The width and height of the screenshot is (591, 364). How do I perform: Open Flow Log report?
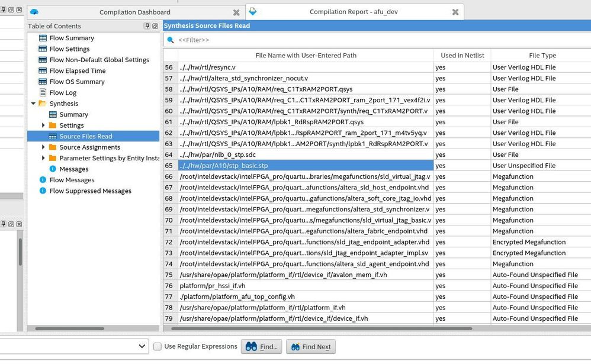point(63,93)
